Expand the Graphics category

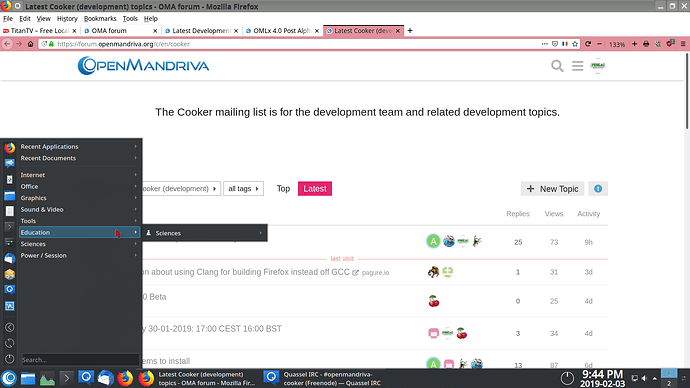pos(79,198)
